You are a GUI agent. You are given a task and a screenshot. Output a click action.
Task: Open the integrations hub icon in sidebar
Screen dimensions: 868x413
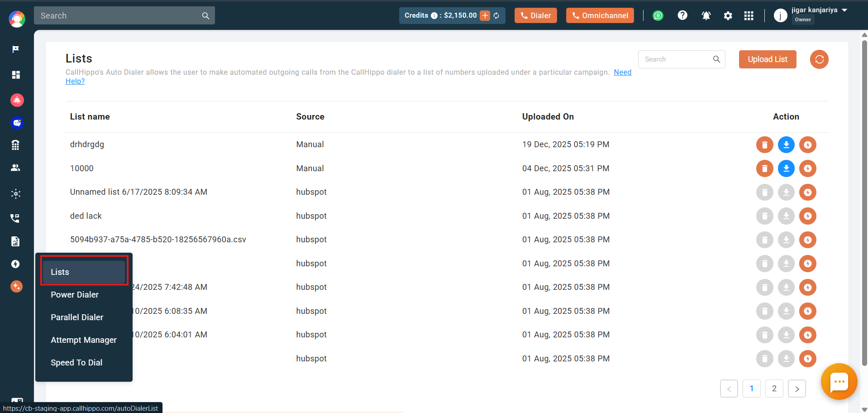coord(16,194)
